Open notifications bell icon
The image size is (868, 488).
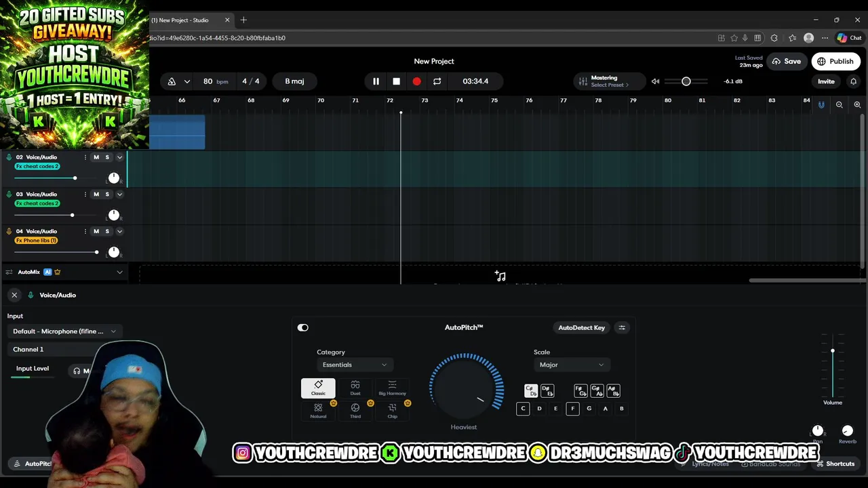coord(853,81)
